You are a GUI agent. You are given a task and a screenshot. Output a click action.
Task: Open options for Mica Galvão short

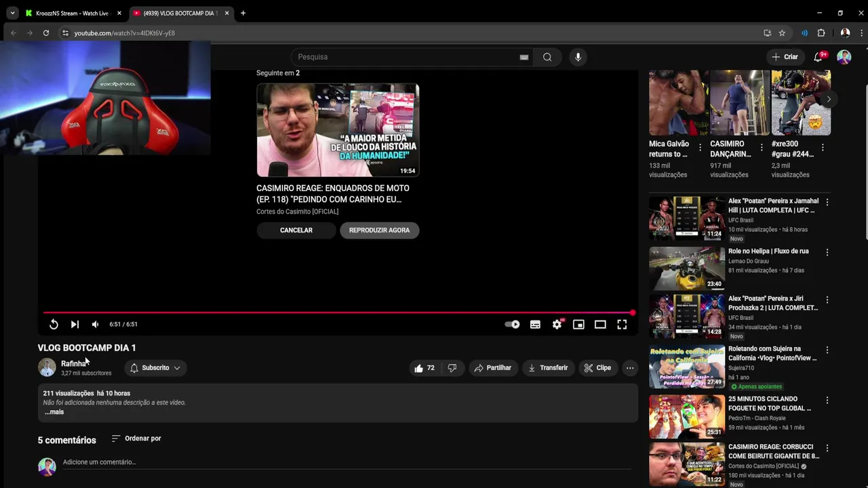click(701, 147)
